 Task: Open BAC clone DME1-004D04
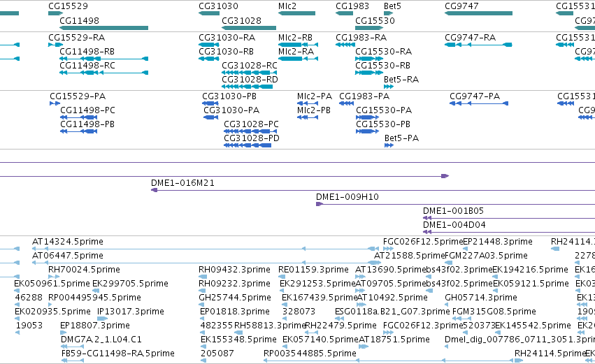[454, 225]
